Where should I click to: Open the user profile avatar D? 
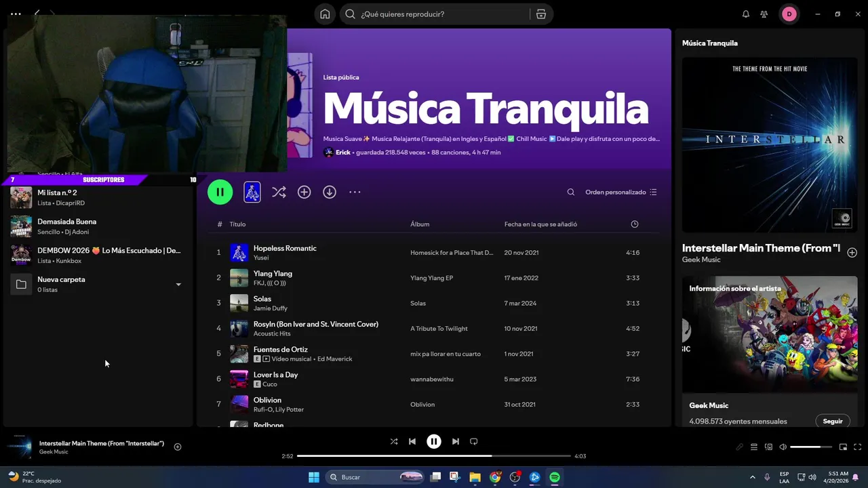(x=789, y=14)
